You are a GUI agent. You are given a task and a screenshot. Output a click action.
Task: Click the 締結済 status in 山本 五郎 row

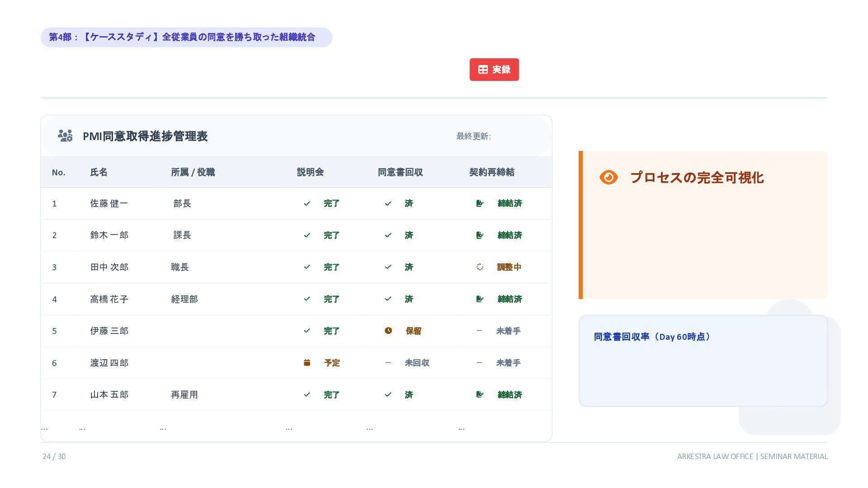pos(509,394)
